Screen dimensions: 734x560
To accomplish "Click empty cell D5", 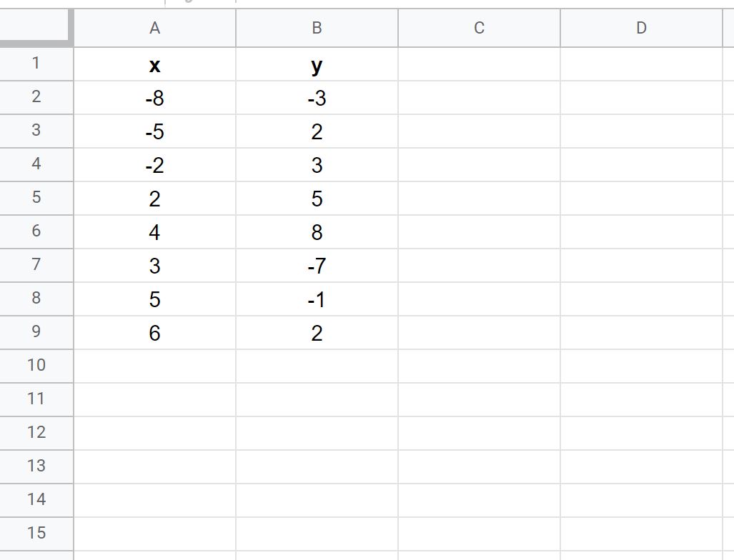I will (x=641, y=199).
